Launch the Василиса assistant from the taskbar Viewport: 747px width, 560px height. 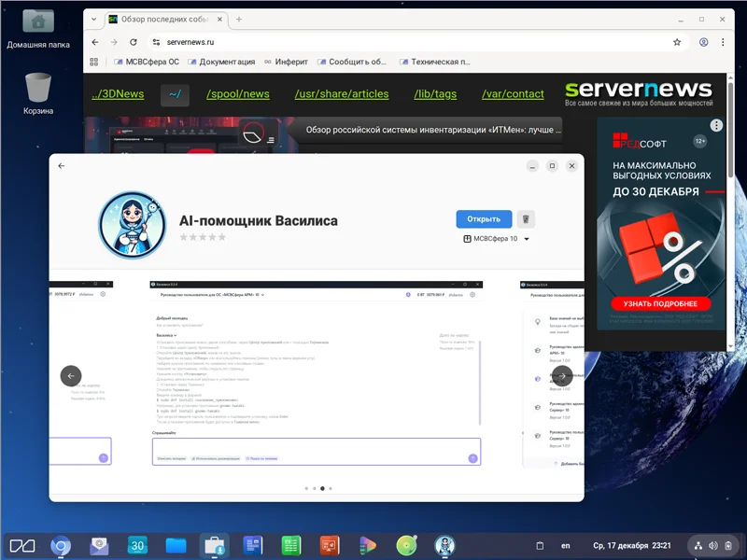(x=445, y=546)
